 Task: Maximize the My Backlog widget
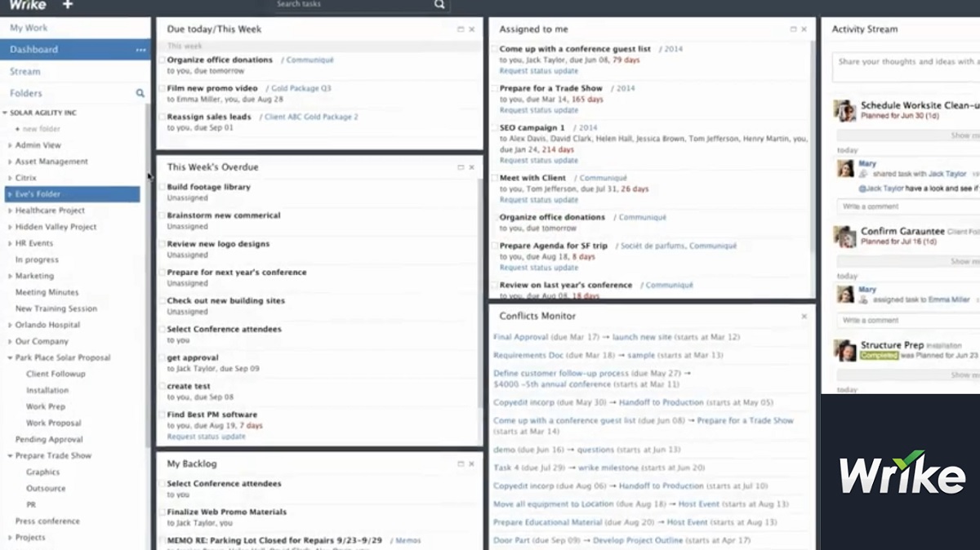pos(461,464)
